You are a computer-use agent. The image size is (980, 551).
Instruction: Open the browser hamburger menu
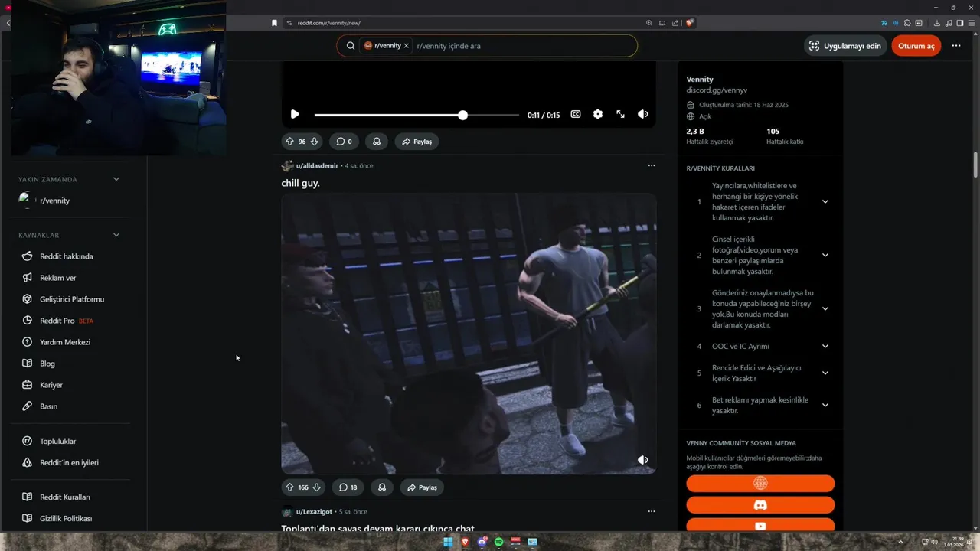[971, 23]
